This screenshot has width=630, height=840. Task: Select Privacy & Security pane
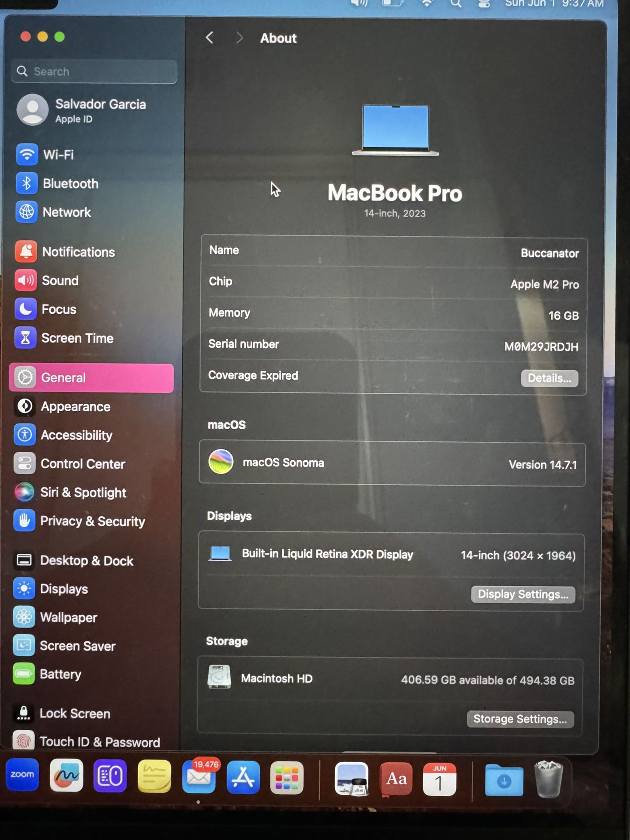(x=92, y=521)
